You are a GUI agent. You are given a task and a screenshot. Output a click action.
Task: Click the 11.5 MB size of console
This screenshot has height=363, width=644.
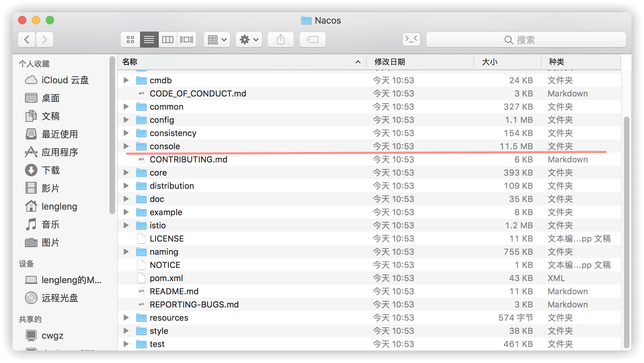tap(516, 146)
